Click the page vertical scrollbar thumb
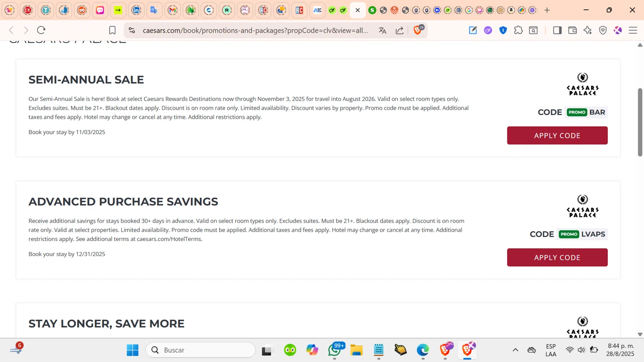 (x=640, y=122)
